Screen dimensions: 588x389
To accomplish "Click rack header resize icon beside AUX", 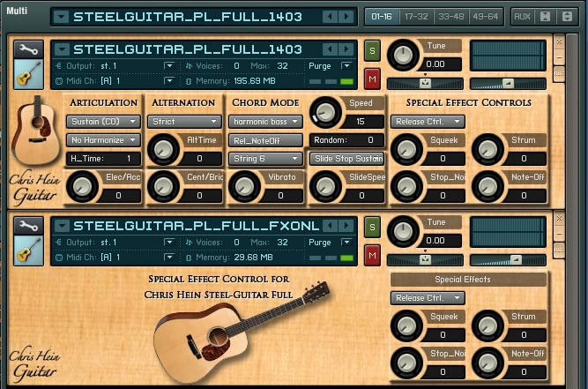I will (x=567, y=17).
